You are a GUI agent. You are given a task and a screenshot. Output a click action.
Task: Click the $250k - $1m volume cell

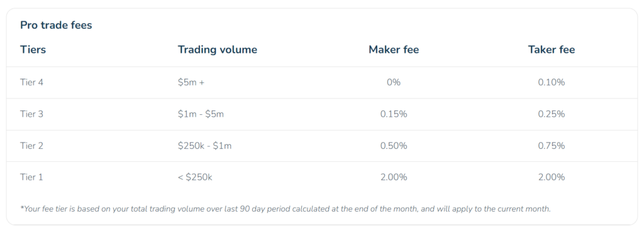204,146
